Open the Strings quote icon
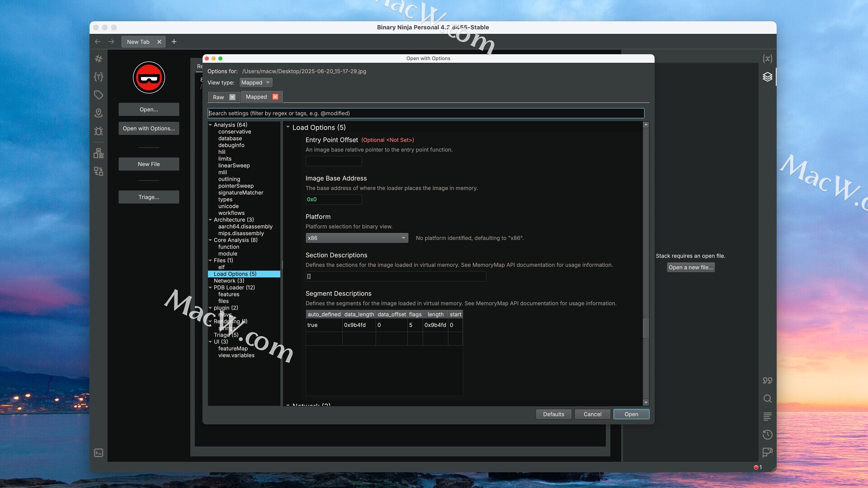 point(767,380)
